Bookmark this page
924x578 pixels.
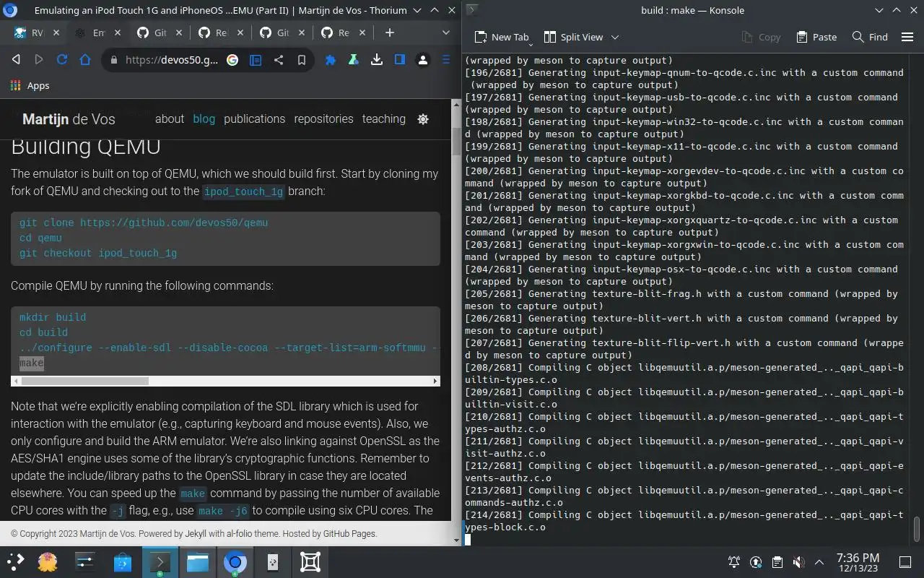tap(302, 60)
